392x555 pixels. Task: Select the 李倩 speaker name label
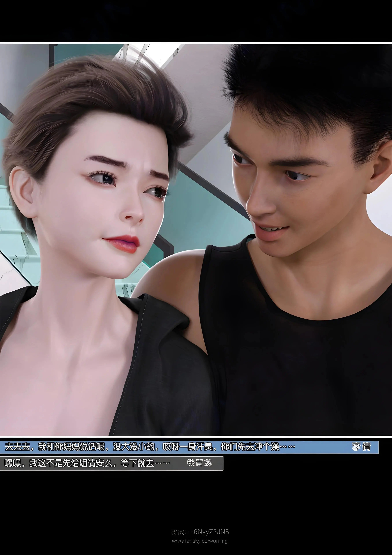361,447
